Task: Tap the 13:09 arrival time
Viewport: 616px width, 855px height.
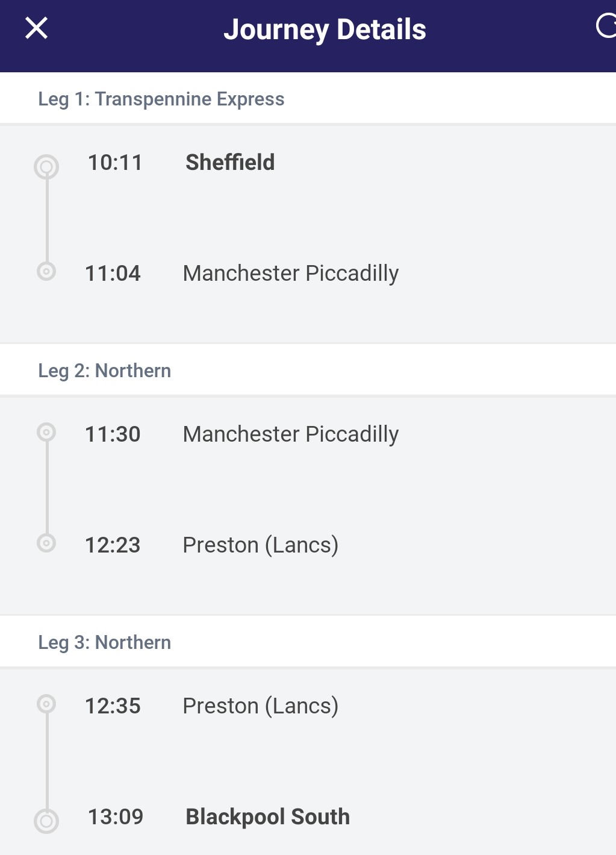Action: coord(116,816)
